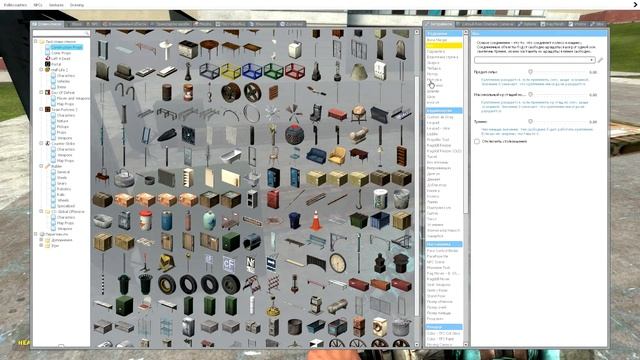Select Vehicles under Half-Life 2
This screenshot has width=640, height=360.
[x=63, y=81]
